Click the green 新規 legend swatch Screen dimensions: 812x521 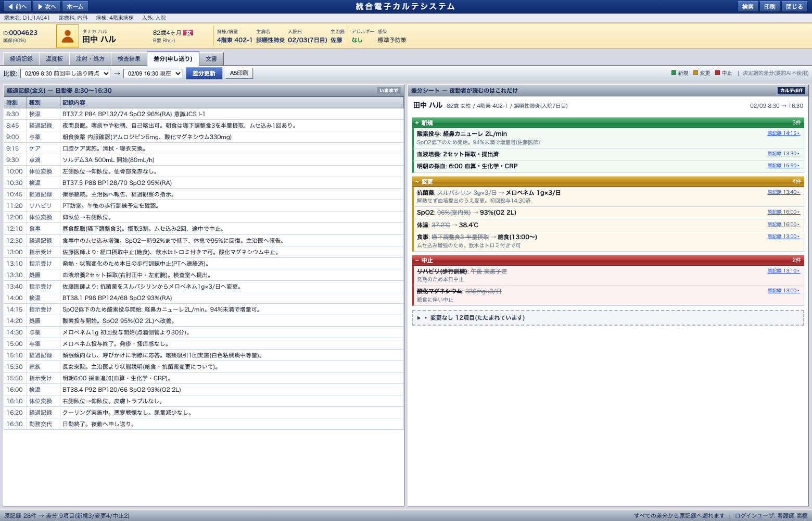pos(674,73)
